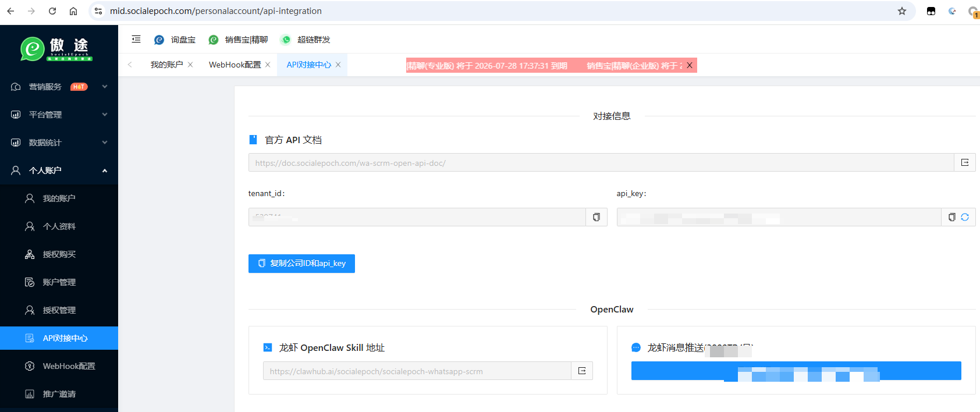The image size is (980, 412).
Task: Click the tenant_id field
Action: click(x=417, y=217)
